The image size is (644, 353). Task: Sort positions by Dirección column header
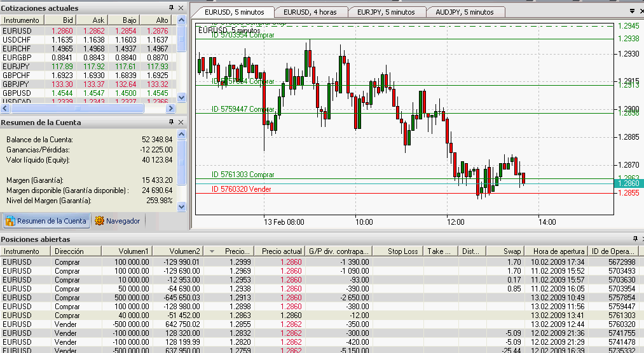click(76, 251)
